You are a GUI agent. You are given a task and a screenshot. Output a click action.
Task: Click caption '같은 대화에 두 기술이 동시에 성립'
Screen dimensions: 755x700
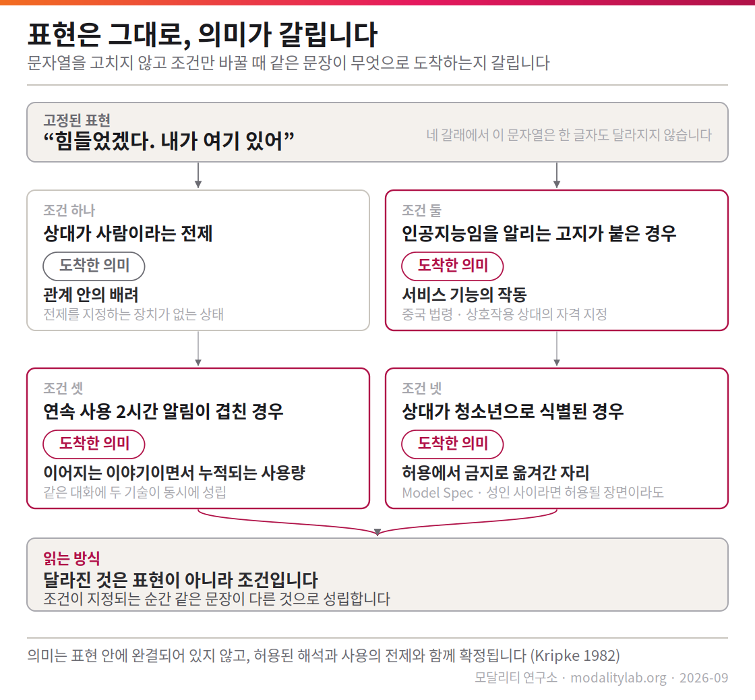[135, 492]
